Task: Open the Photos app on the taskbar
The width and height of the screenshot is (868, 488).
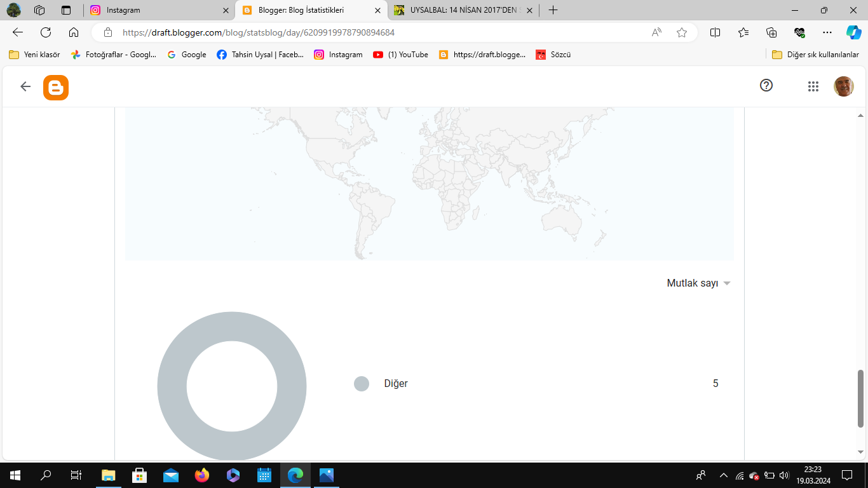Action: (327, 475)
